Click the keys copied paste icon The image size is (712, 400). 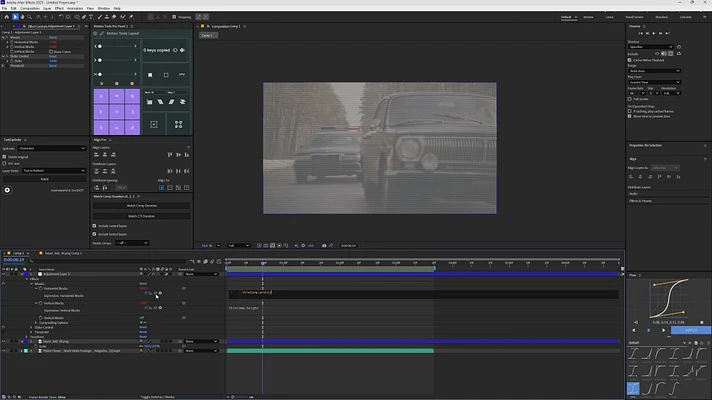[x=182, y=50]
